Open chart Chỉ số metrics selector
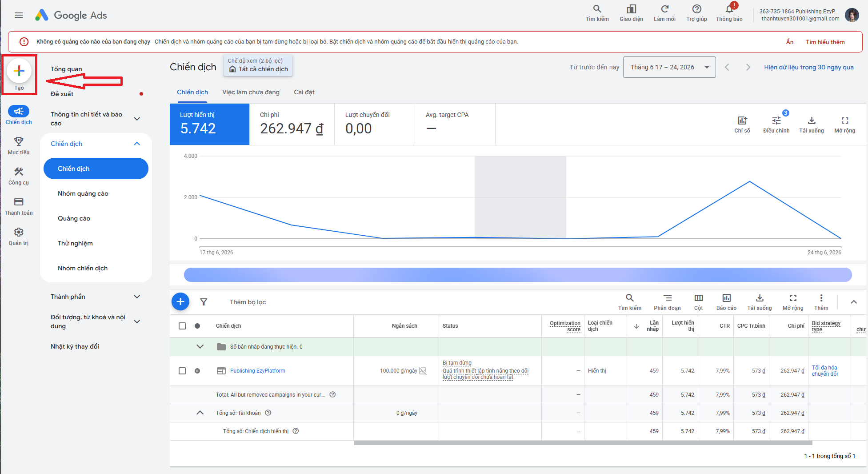The image size is (868, 474). pos(742,125)
